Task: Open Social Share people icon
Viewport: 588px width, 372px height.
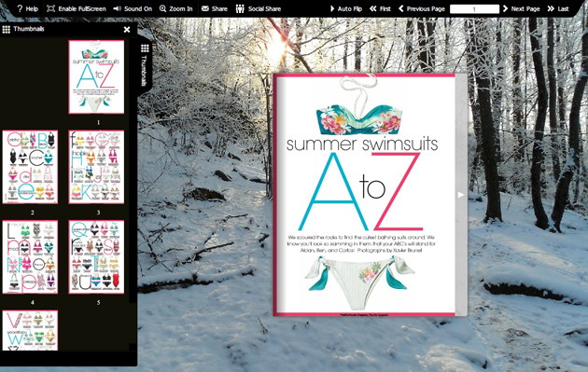Action: point(240,8)
